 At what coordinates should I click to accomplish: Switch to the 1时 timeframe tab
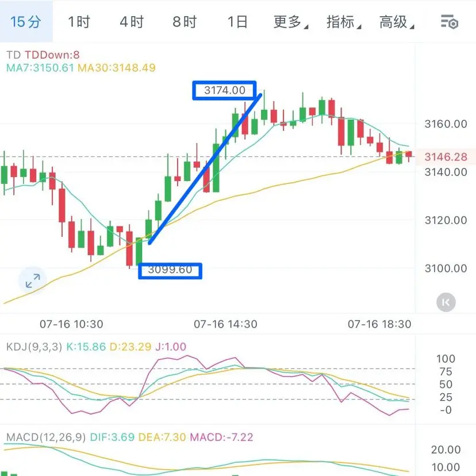point(79,22)
